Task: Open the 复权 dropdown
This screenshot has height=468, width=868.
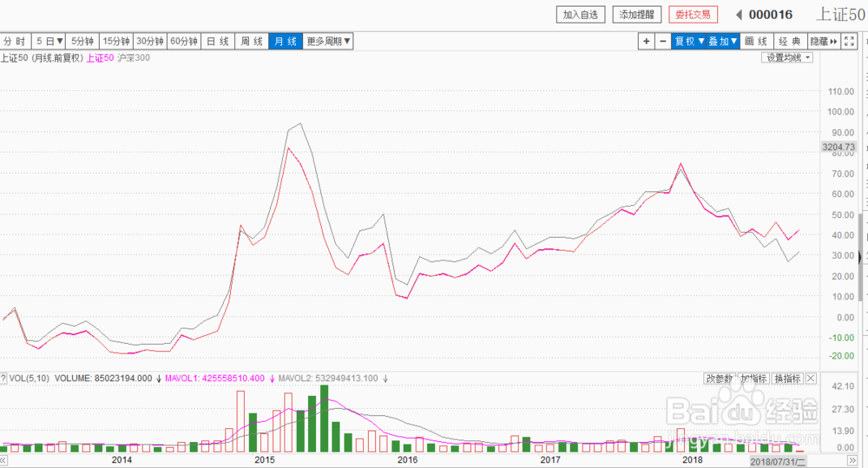Action: pyautogui.click(x=689, y=42)
